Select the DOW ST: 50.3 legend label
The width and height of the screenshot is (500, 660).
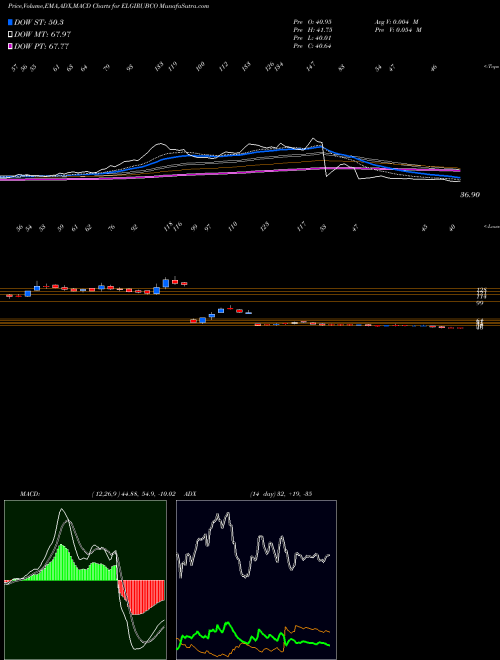(39, 22)
